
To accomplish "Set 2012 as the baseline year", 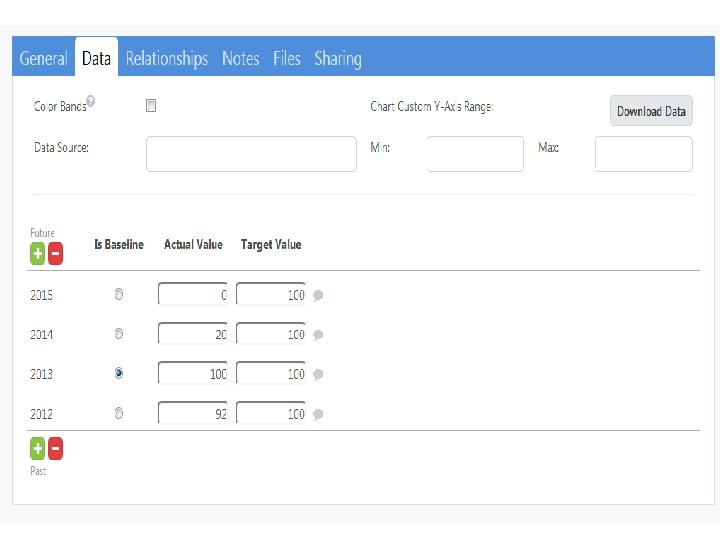I will [x=119, y=413].
